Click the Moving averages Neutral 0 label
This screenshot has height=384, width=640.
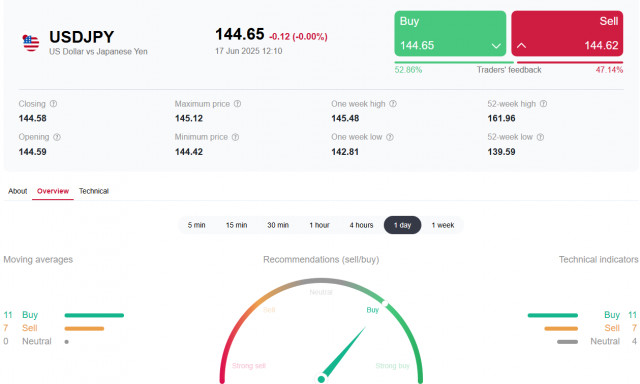[27, 341]
